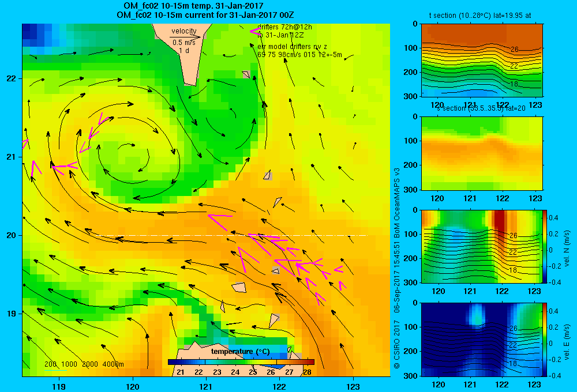
Task: Click the 28 value on temperature colorbar
Action: click(x=308, y=372)
